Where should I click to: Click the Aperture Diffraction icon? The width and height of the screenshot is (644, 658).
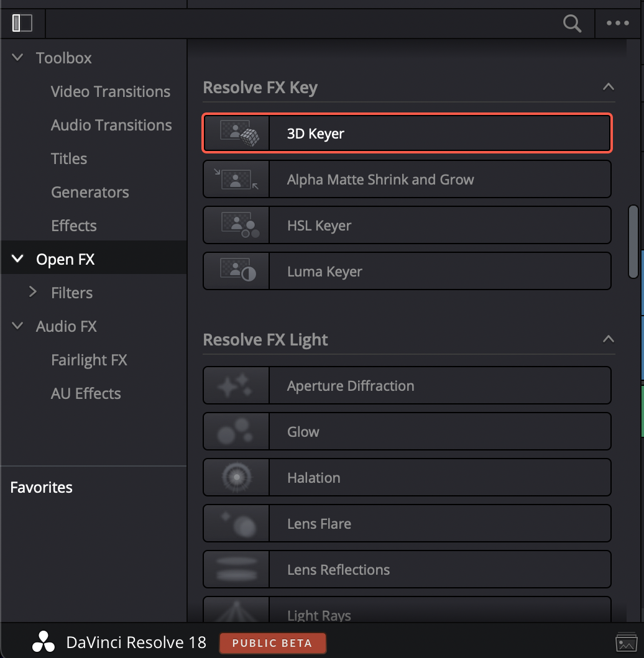[236, 386]
